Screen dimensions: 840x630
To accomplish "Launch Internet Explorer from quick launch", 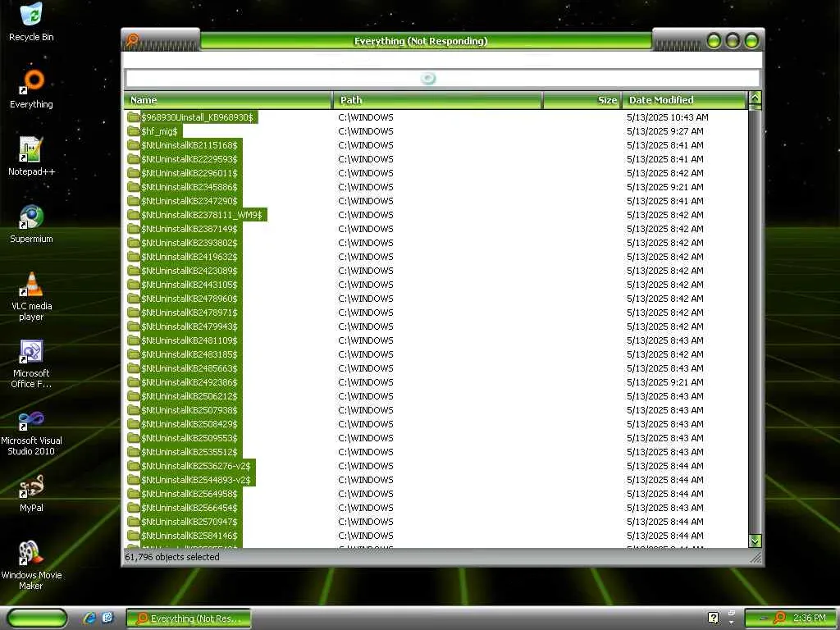I will 89,618.
